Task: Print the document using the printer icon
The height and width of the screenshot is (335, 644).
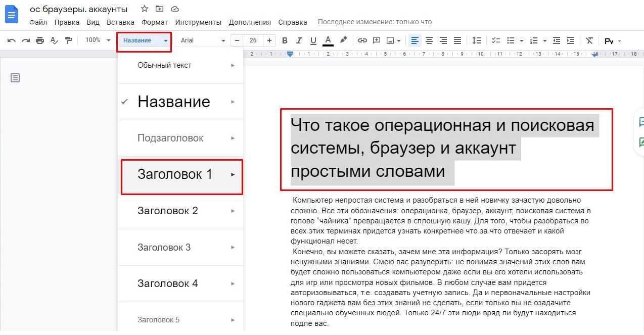Action: (x=40, y=40)
